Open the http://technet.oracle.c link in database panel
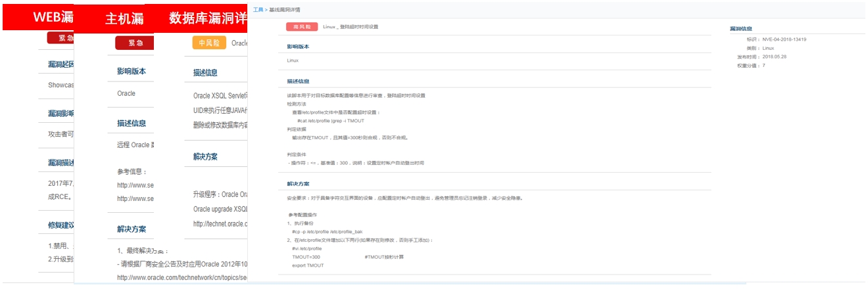 click(220, 224)
